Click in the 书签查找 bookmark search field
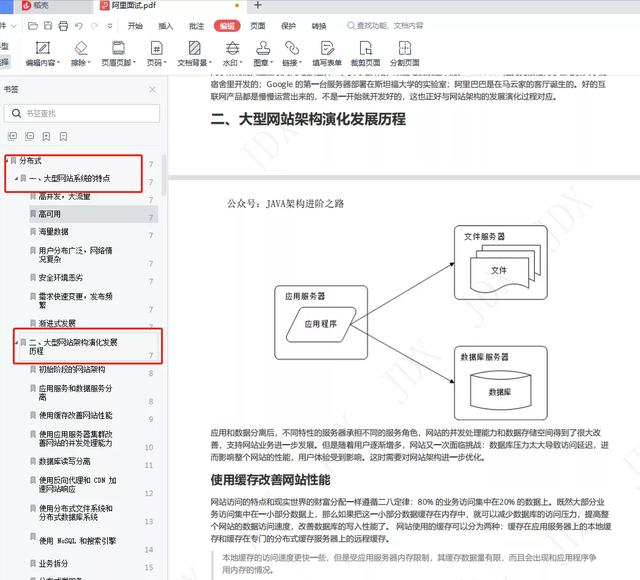 pos(82,113)
